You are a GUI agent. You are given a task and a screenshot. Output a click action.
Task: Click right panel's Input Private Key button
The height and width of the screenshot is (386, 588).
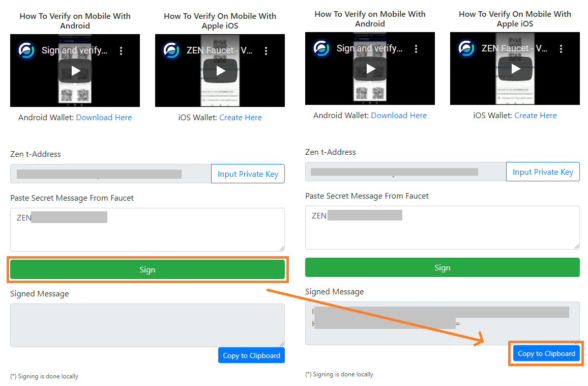pyautogui.click(x=543, y=172)
